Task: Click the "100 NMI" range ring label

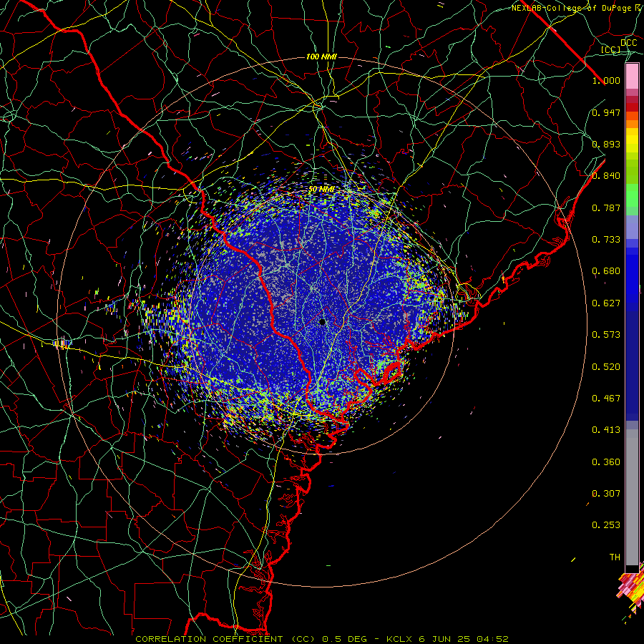Action: [321, 57]
